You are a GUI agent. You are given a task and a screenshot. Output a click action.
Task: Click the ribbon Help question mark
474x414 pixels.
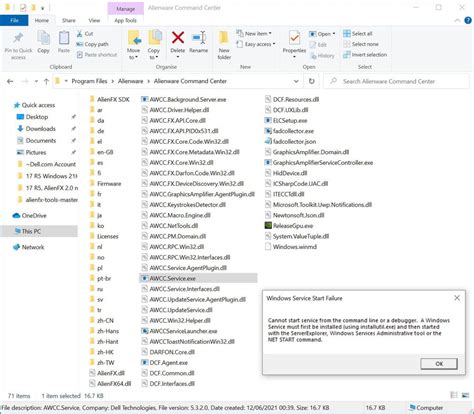click(467, 20)
